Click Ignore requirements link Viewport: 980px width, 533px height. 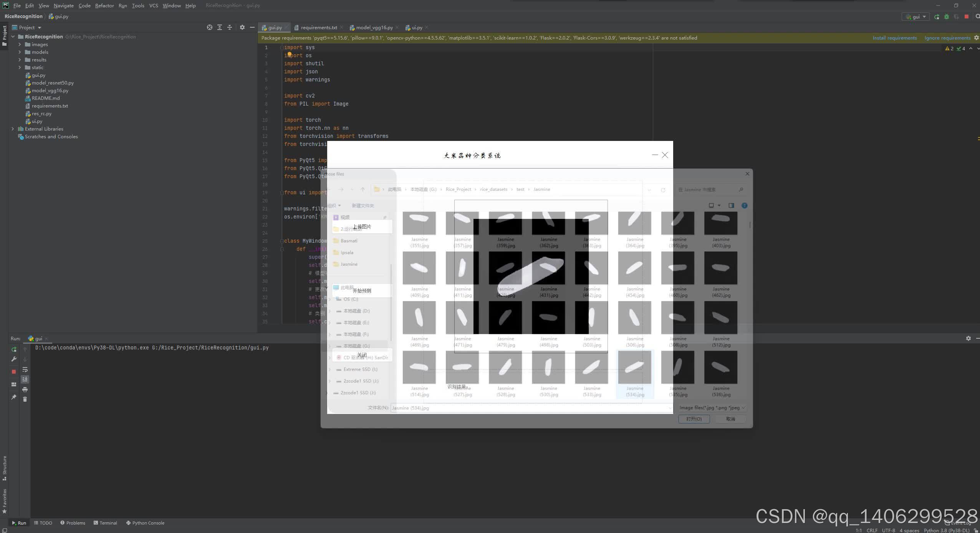coord(947,38)
